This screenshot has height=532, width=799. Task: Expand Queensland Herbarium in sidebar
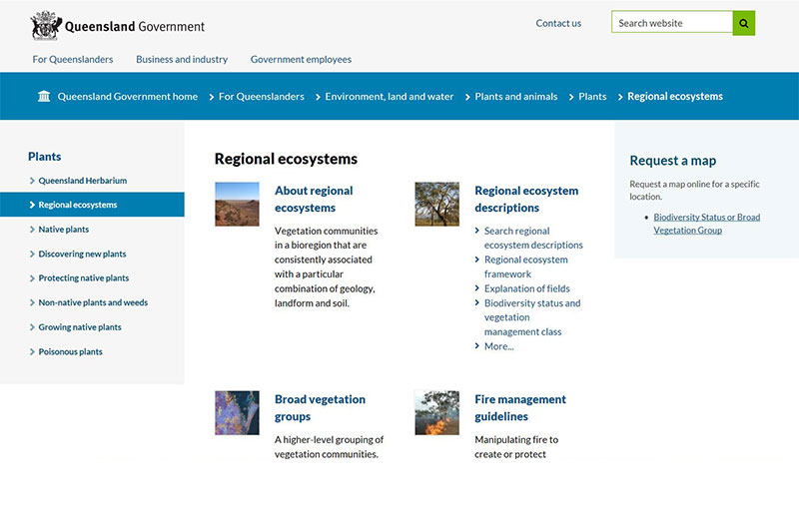(x=82, y=181)
